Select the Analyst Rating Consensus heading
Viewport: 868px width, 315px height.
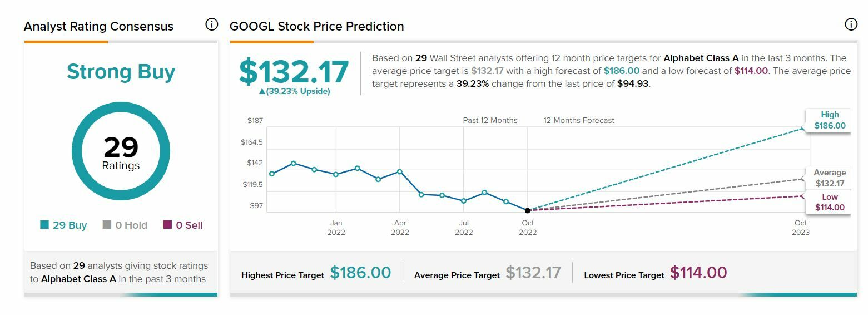tap(98, 26)
